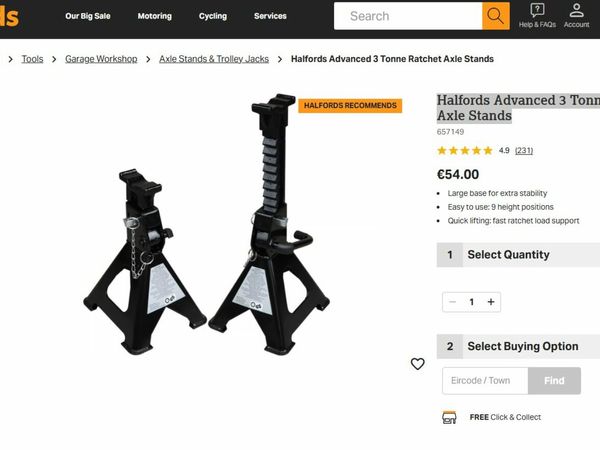Click the Halfords logo
The image size is (600, 450).
(9, 17)
